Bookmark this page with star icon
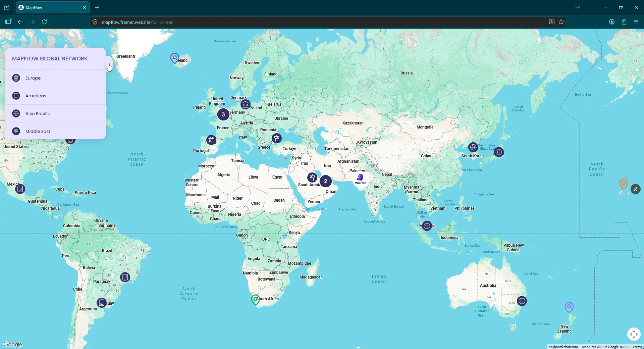Image resolution: width=644 pixels, height=349 pixels. point(561,22)
